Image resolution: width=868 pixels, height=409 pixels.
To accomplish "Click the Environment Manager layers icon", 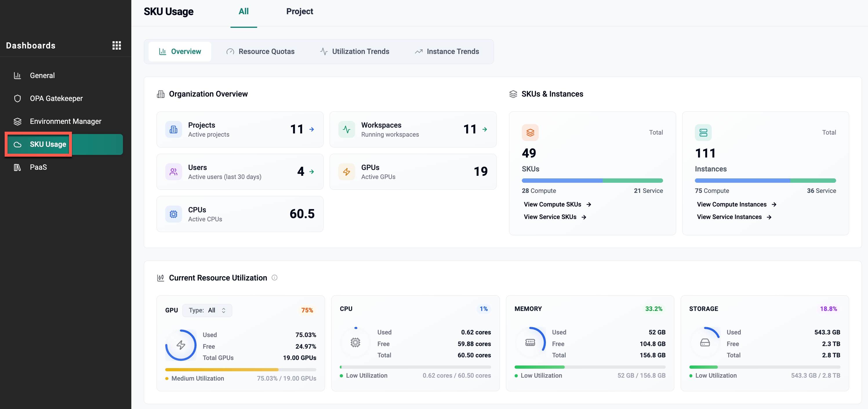I will pyautogui.click(x=17, y=121).
